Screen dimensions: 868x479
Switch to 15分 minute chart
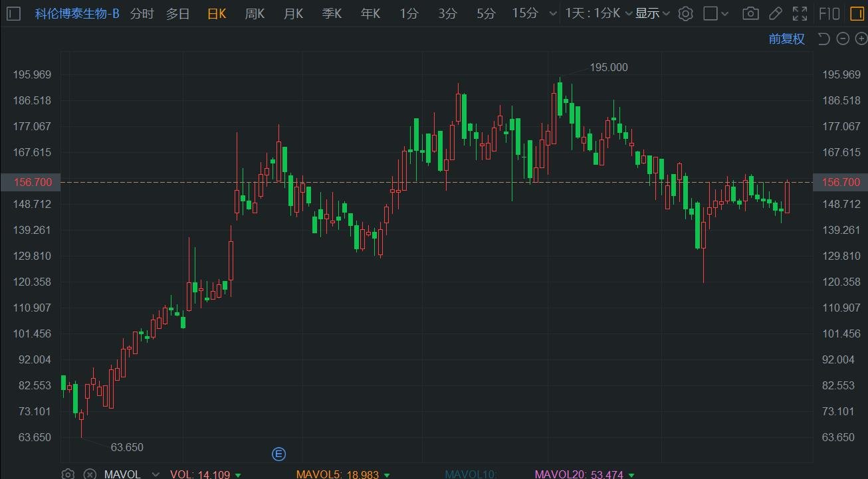(x=525, y=13)
